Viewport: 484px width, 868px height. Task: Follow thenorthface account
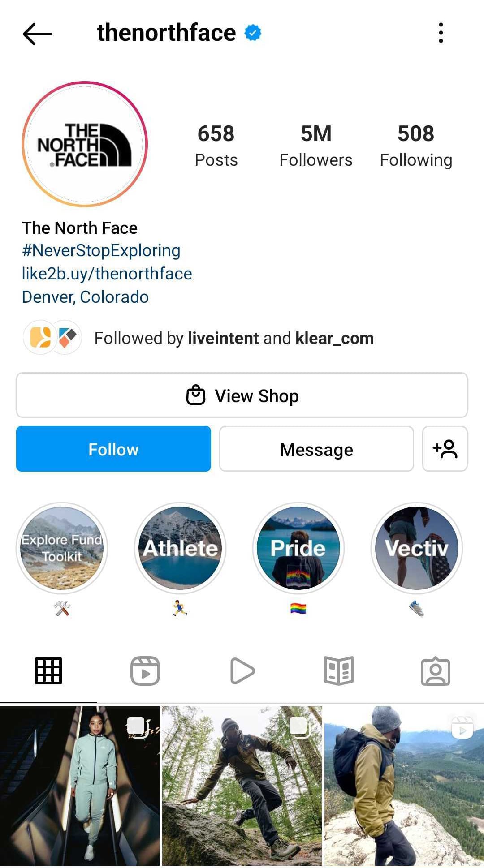(113, 449)
